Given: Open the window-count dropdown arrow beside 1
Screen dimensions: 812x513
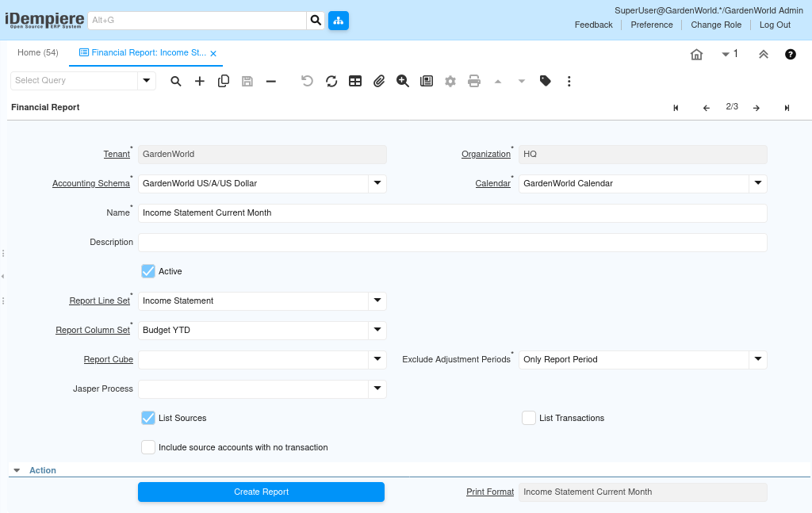Looking at the screenshot, I should pos(726,55).
